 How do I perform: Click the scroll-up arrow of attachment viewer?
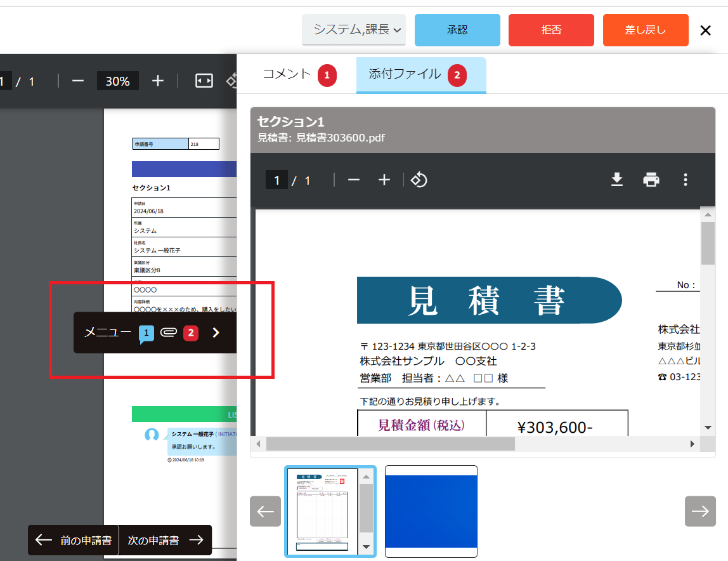[x=708, y=214]
